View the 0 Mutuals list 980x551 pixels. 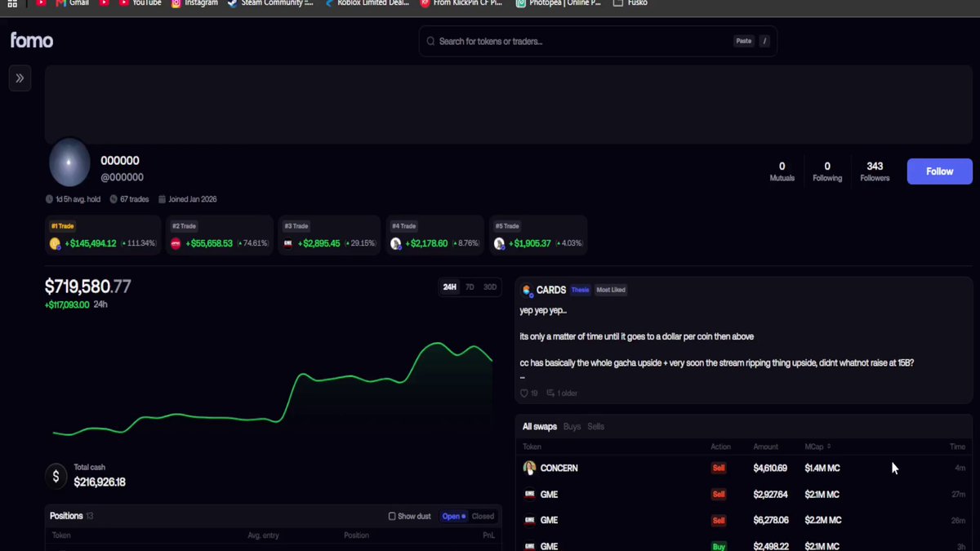[782, 171]
